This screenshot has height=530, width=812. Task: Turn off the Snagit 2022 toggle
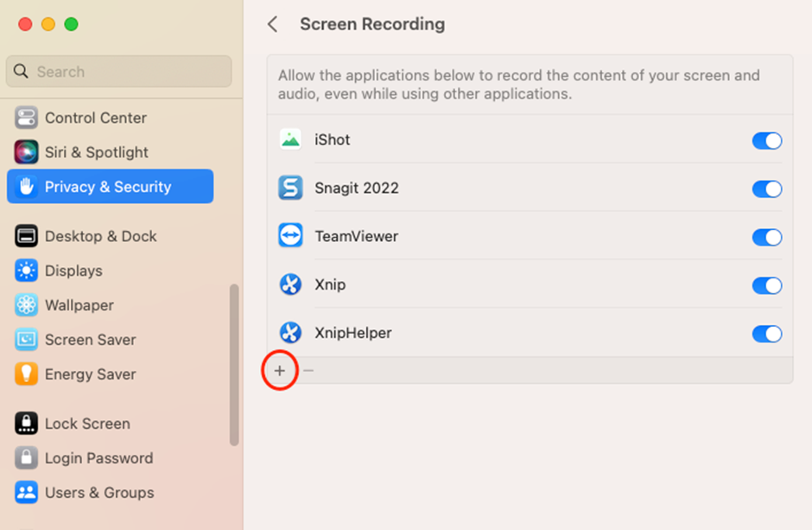coord(766,188)
